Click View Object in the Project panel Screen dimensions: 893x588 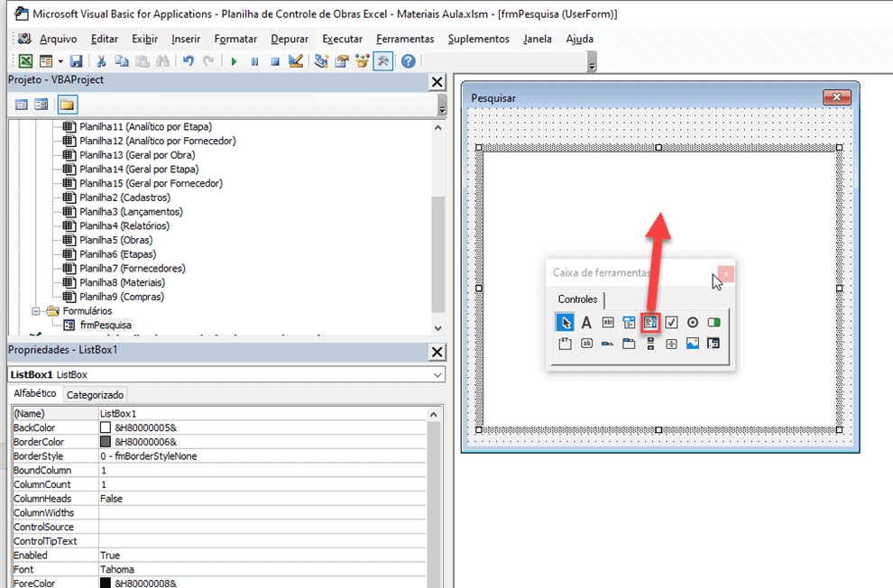[41, 105]
